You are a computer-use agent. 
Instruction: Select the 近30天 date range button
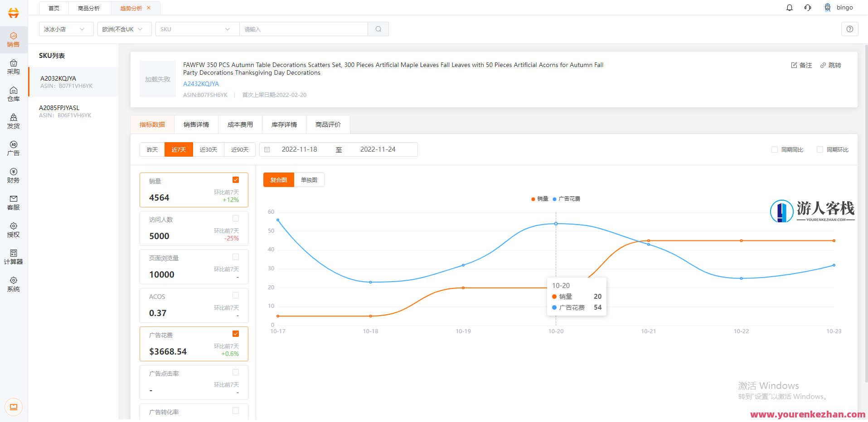(209, 149)
